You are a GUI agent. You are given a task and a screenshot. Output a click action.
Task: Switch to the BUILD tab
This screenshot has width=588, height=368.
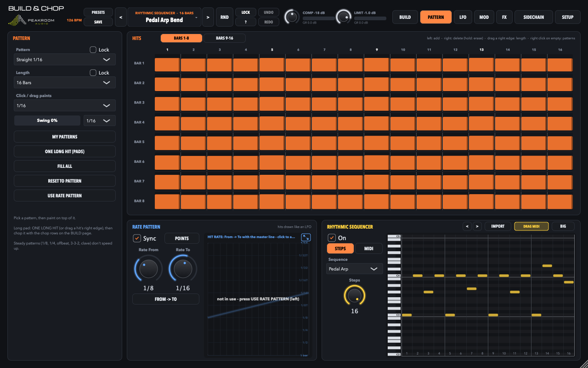click(405, 17)
